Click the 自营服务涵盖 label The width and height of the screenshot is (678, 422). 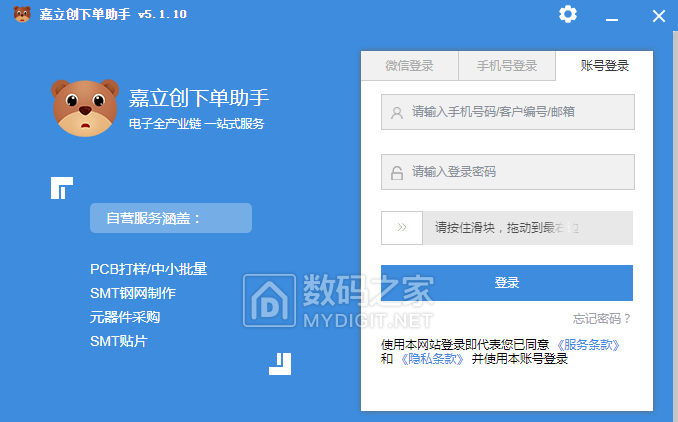170,218
